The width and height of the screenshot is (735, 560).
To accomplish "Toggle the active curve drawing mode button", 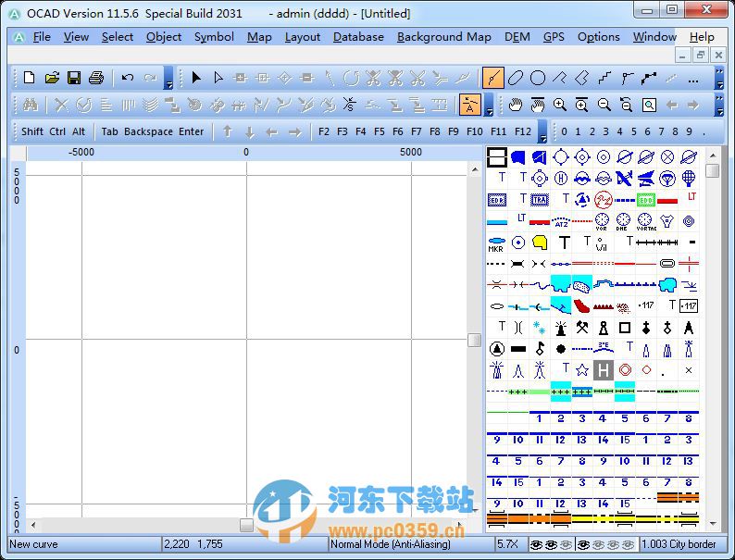I will pos(492,78).
